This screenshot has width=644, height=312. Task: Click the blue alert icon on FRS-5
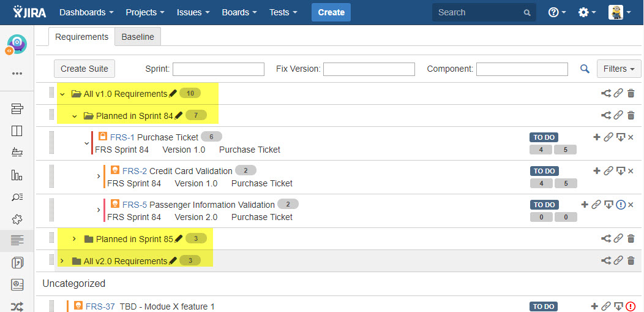(621, 205)
